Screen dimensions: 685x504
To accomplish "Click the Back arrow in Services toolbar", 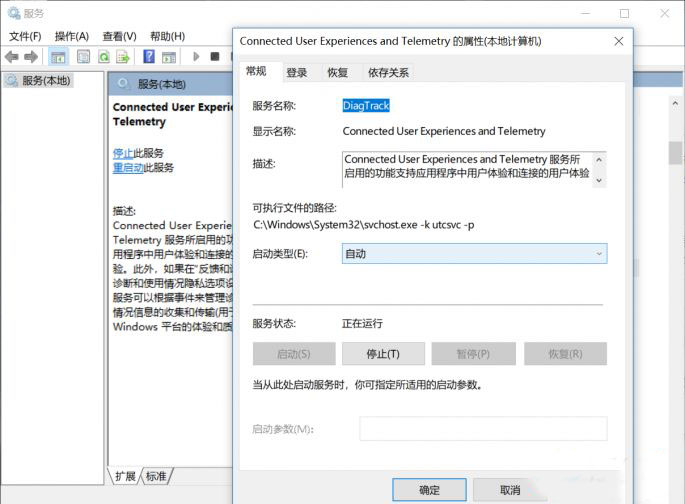I will click(12, 56).
